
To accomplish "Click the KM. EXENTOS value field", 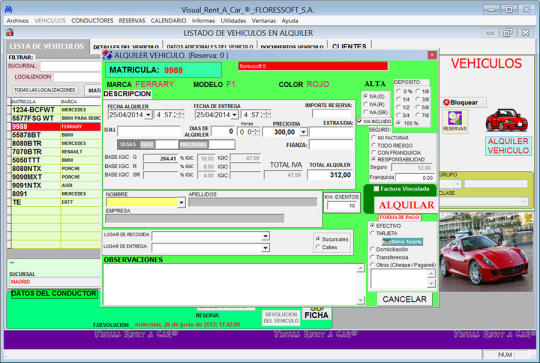I will point(342,206).
